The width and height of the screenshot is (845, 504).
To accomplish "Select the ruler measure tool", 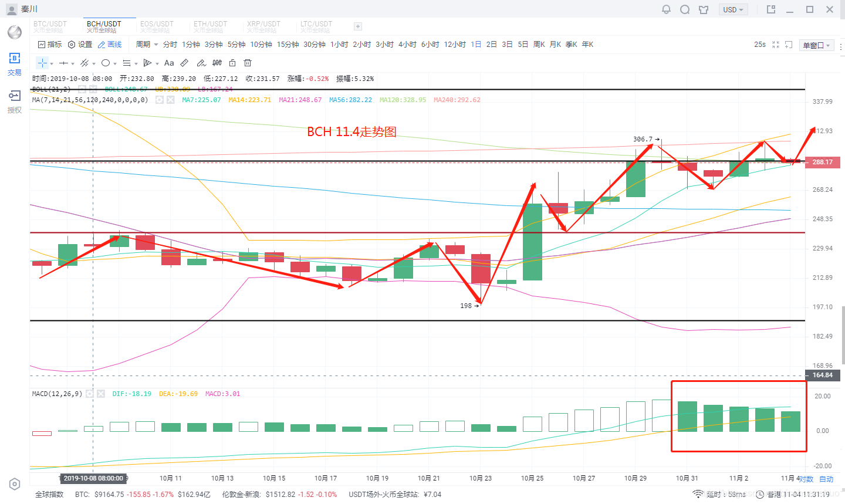I will (x=184, y=63).
